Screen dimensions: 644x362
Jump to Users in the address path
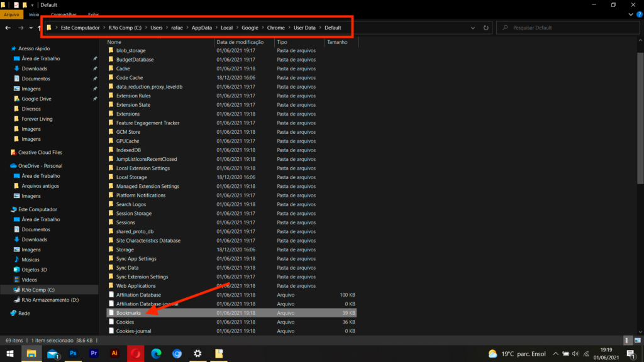[x=156, y=28]
